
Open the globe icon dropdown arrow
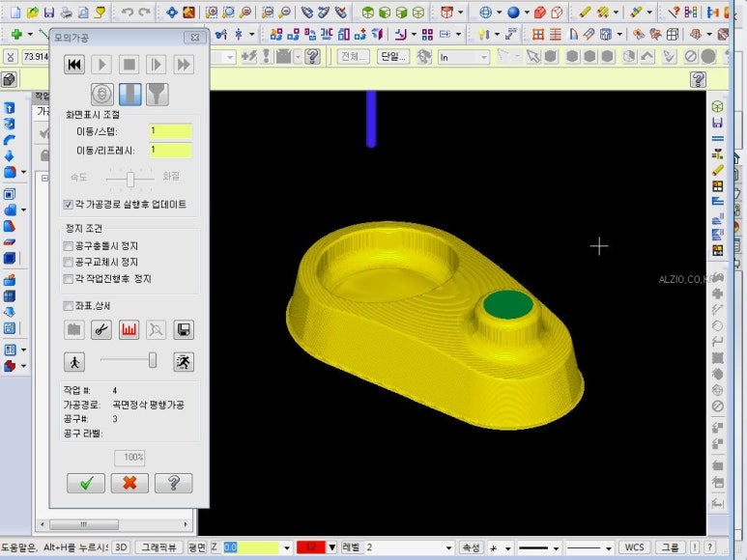pyautogui.click(x=499, y=13)
